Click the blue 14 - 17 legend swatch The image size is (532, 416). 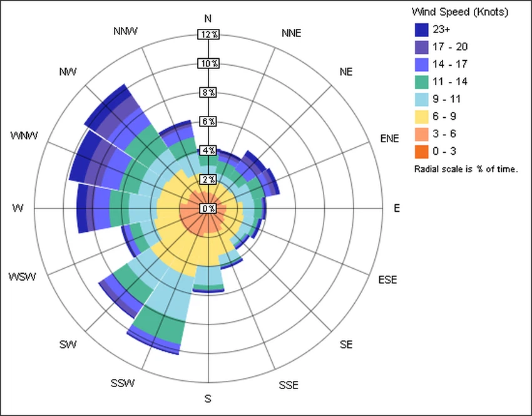421,64
